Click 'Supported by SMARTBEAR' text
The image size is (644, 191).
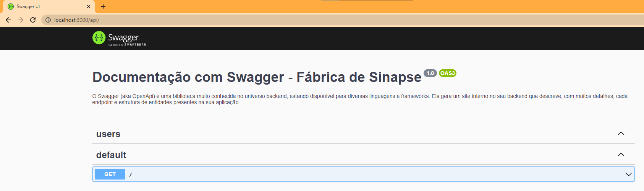(x=127, y=45)
